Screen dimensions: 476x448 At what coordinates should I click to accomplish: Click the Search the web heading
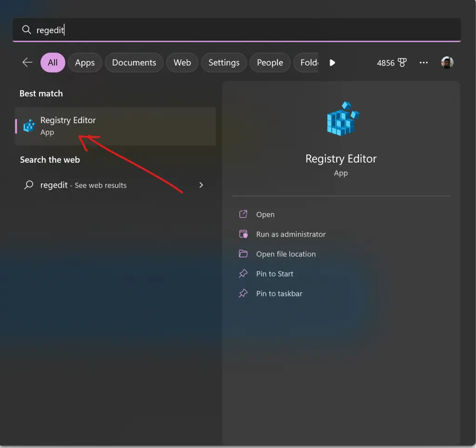[x=50, y=160]
